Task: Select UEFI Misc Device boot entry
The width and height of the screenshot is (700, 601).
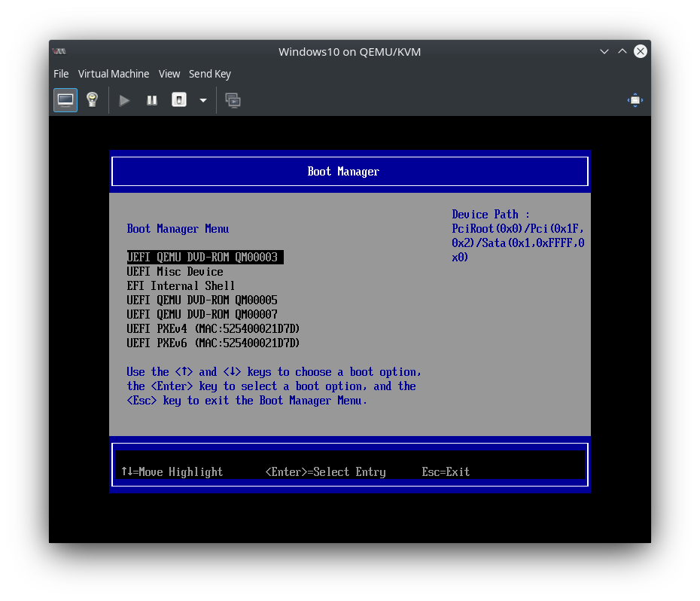Action: tap(175, 272)
